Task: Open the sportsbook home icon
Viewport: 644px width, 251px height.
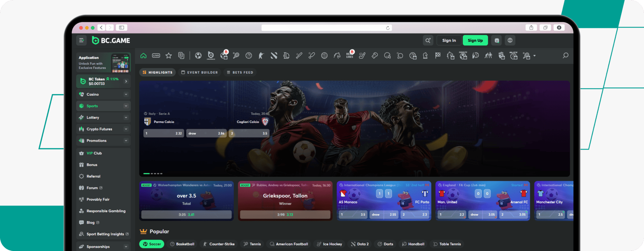Action: pos(143,55)
